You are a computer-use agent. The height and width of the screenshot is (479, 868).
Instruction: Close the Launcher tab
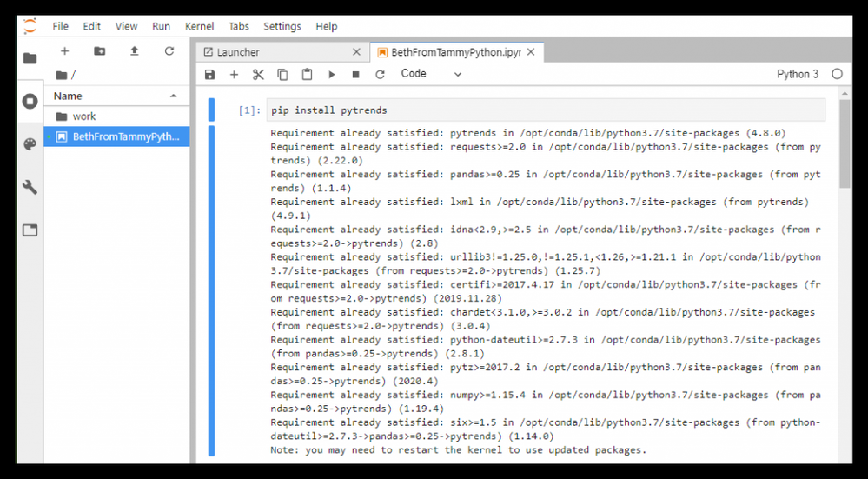click(x=356, y=52)
